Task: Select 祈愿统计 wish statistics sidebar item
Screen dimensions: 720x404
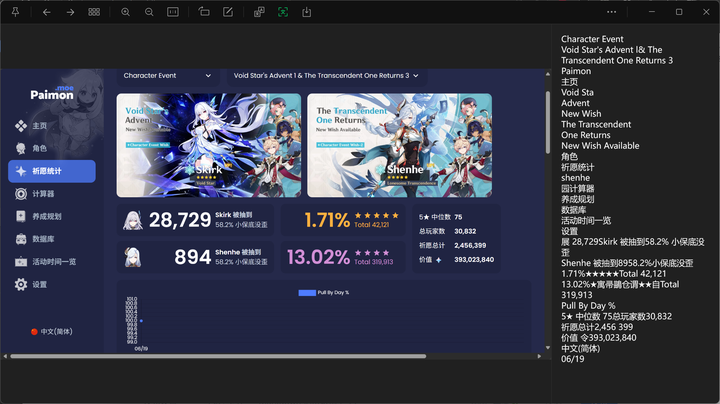Action: (x=52, y=171)
